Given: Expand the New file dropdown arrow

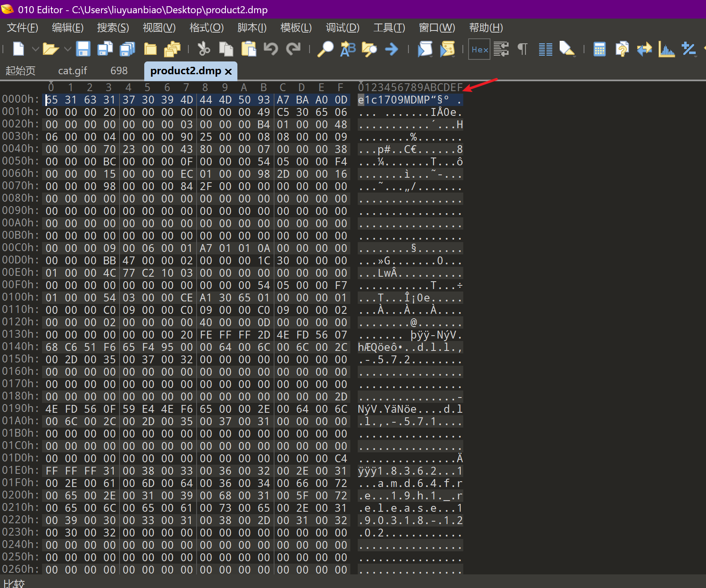Looking at the screenshot, I should [x=35, y=49].
